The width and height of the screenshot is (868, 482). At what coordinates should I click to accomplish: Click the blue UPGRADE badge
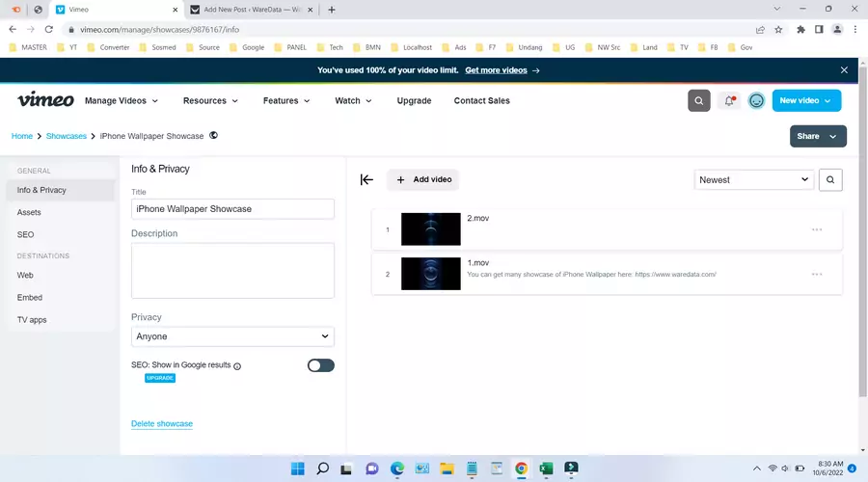tap(160, 378)
